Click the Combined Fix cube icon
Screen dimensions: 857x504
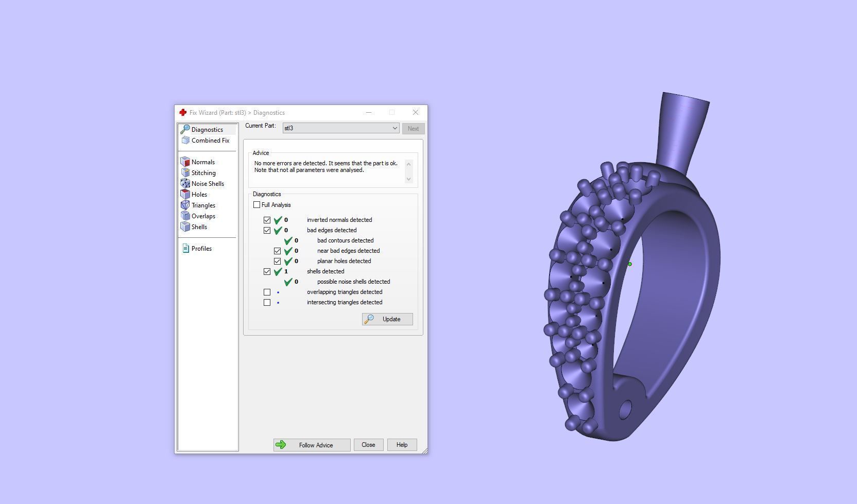pos(185,140)
